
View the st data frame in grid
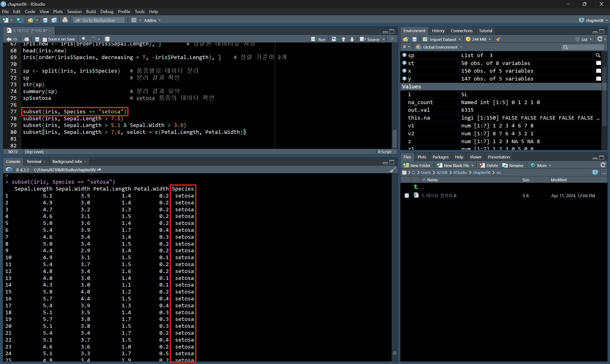pos(599,63)
